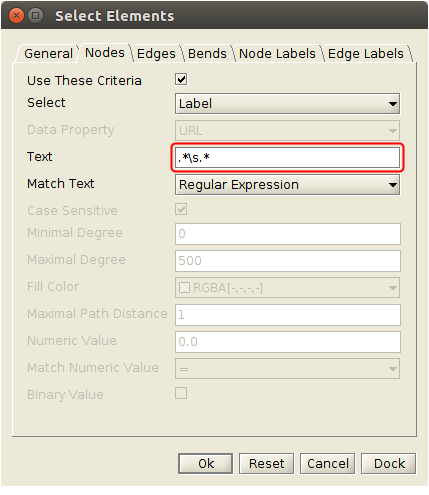Open the Fill Color RGBA swatch picker
Viewport: 429px width, 495px height.
point(287,288)
